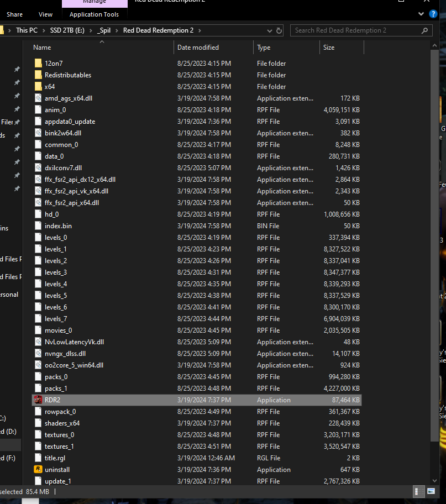This screenshot has width=446, height=504.
Task: Expand the chevron after SSD 2TB (E:)
Action: [x=91, y=30]
